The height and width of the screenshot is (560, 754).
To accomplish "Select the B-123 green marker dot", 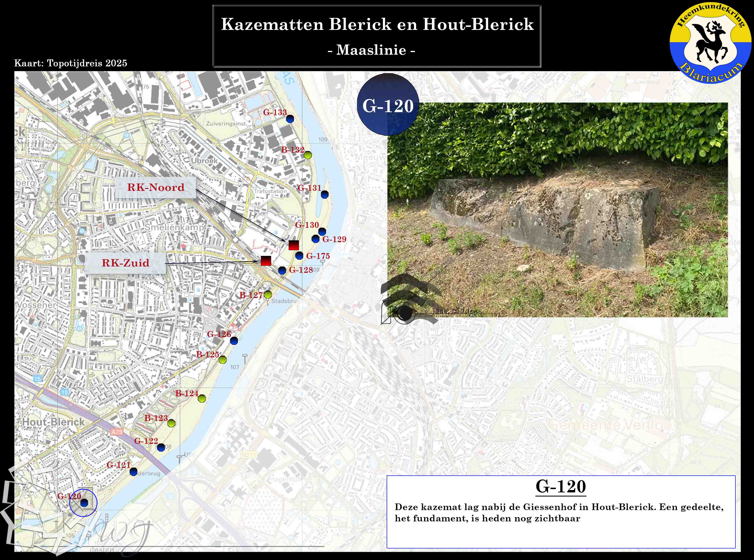I will (171, 423).
